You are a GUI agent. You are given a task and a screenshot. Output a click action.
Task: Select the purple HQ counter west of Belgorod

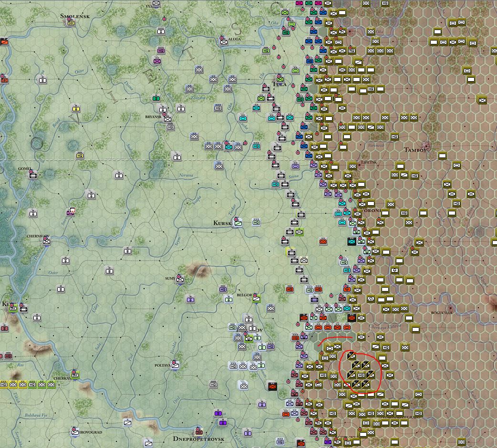223,289
